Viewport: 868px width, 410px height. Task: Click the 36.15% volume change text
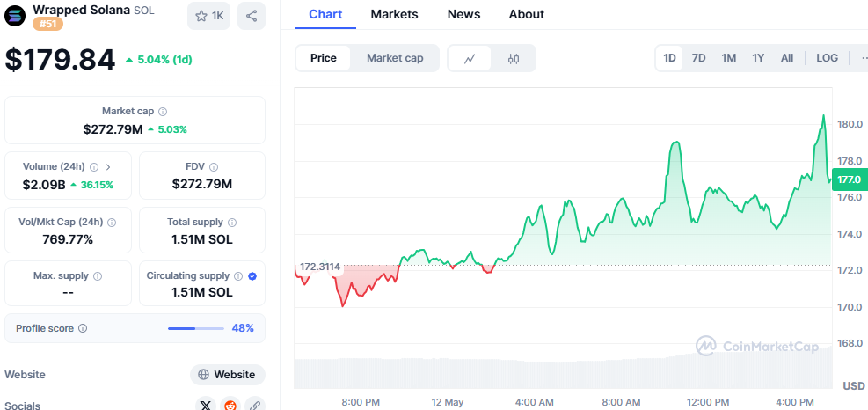(97, 185)
